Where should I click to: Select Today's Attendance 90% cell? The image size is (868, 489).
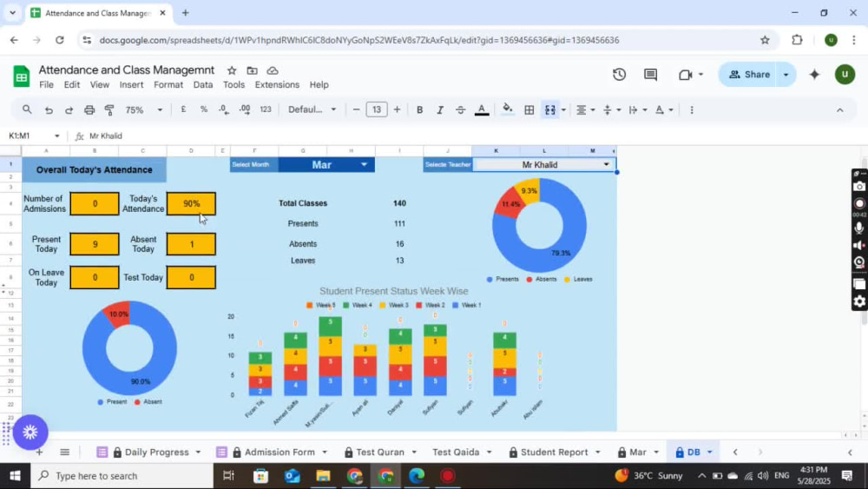point(191,204)
